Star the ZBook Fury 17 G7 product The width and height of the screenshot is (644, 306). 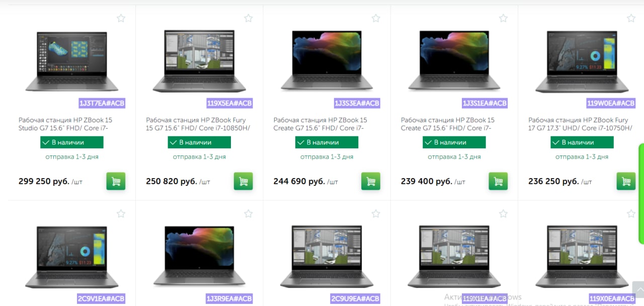(x=631, y=18)
